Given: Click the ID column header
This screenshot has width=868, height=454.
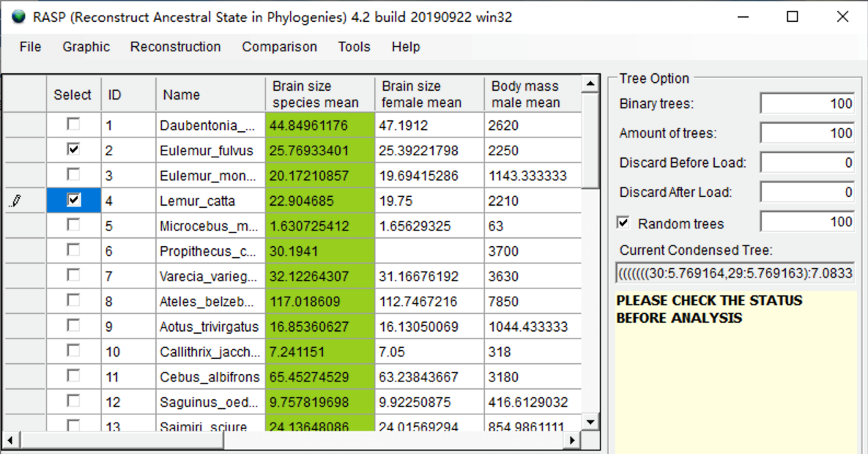Looking at the screenshot, I should (x=129, y=94).
